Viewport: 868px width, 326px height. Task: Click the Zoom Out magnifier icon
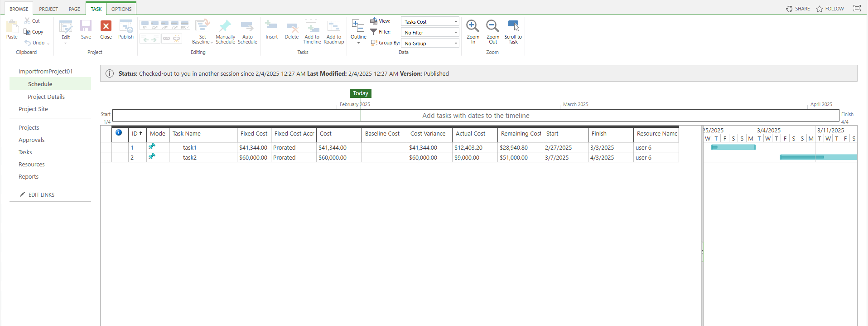click(492, 26)
